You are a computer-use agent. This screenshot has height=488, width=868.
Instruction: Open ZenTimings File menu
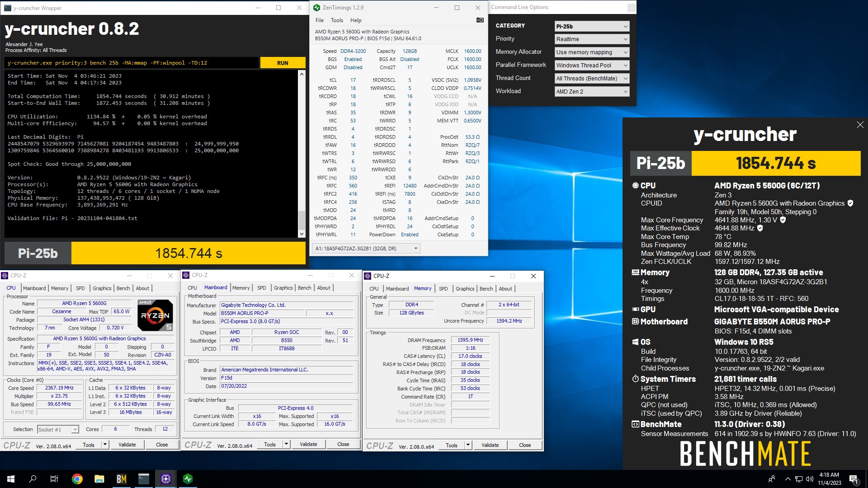[320, 20]
